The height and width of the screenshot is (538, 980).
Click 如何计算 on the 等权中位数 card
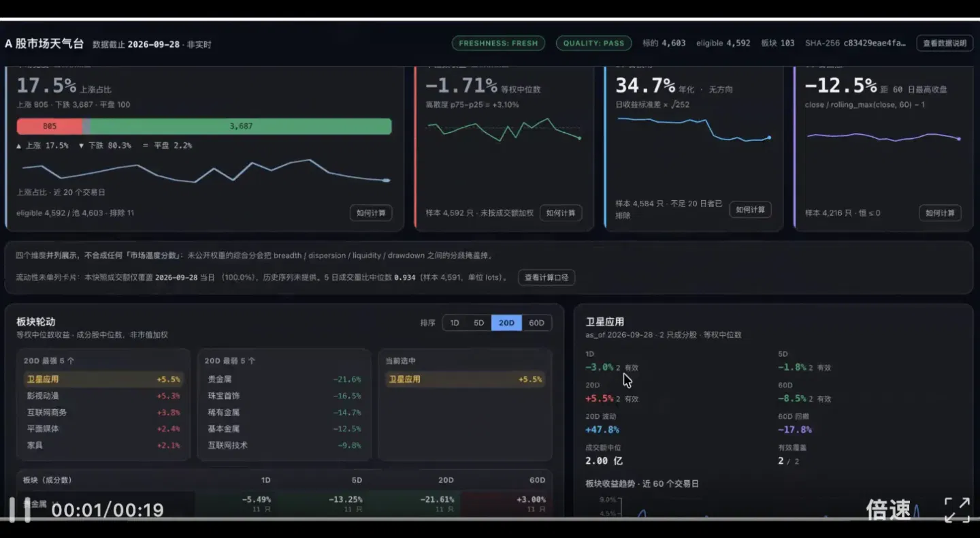561,212
